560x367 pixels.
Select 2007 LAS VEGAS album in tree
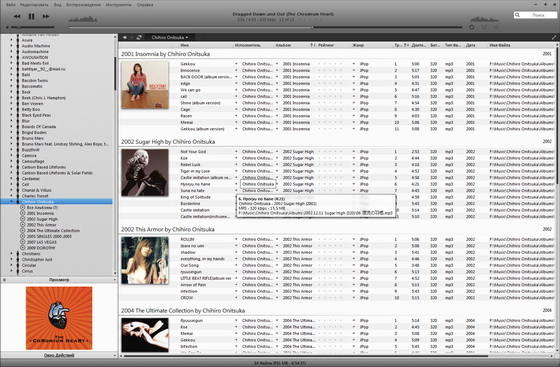coord(42,242)
